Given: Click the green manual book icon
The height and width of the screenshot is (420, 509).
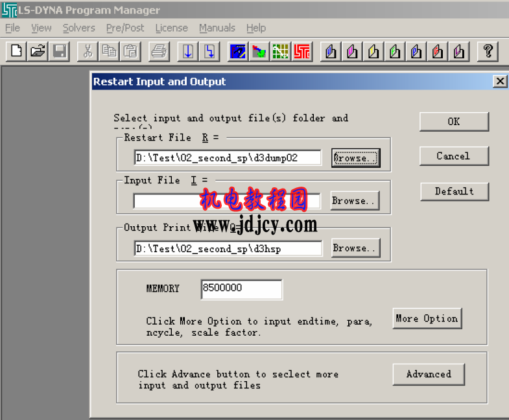Looking at the screenshot, I should tap(395, 51).
